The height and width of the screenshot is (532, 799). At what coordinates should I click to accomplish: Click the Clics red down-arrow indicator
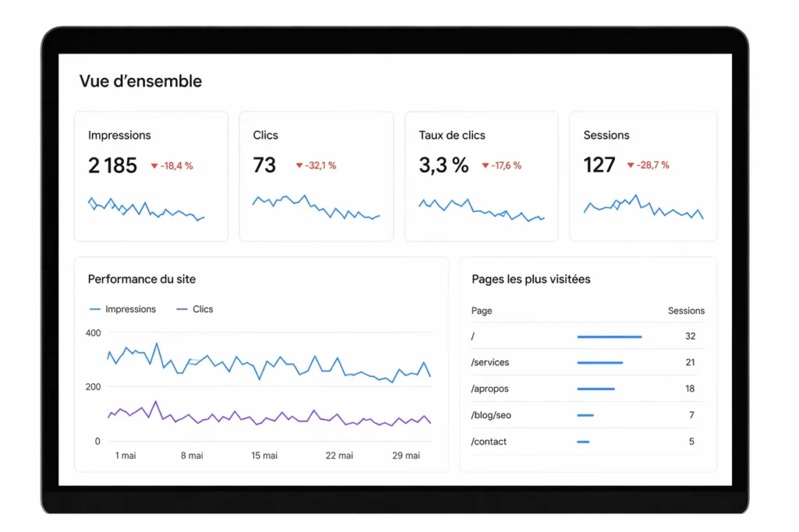pos(300,165)
